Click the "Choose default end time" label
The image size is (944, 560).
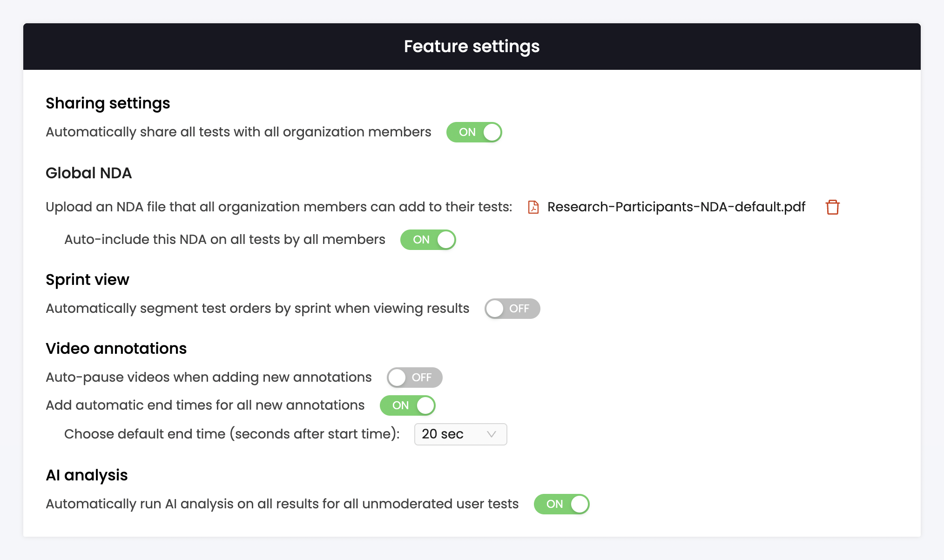(x=232, y=434)
